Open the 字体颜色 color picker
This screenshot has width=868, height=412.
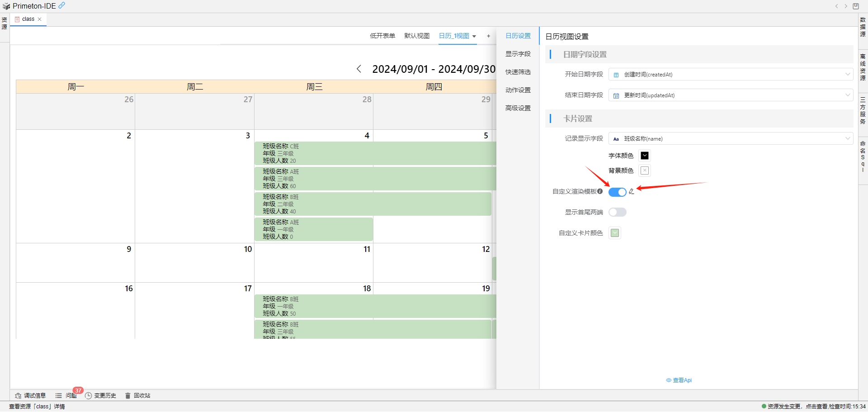coord(644,155)
